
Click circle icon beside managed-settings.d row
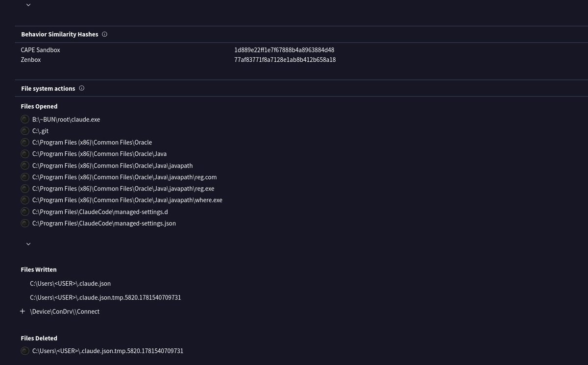(x=25, y=212)
